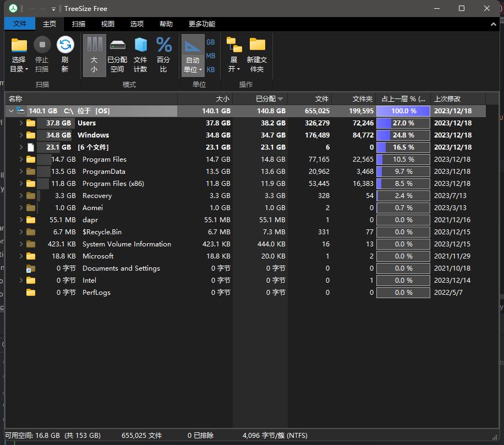Collapse the ribbon with the up arrow
Screen dimensions: 504x445
pos(494,24)
